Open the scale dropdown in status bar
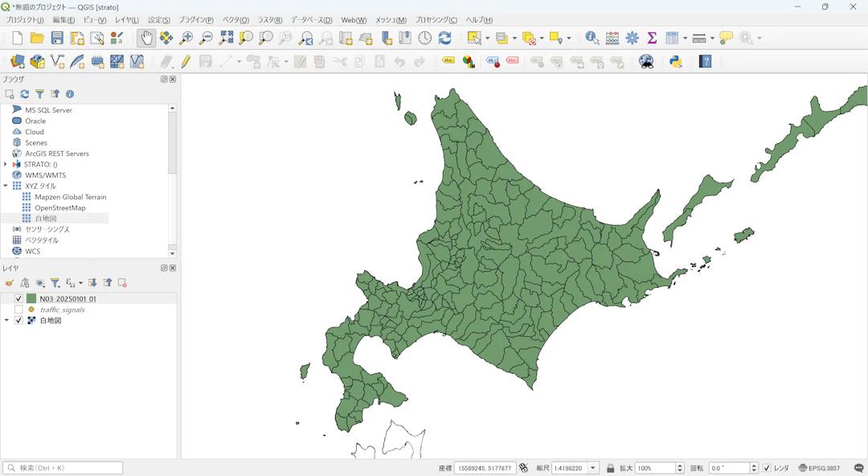 [593, 468]
